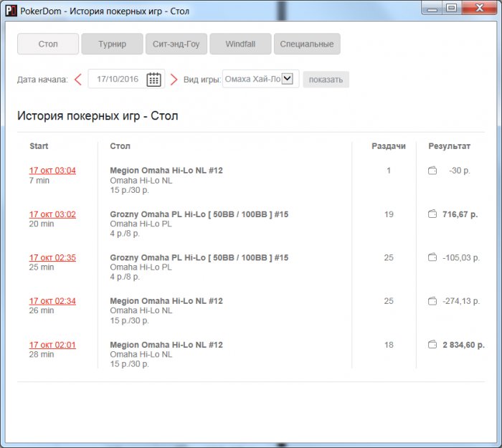Click the wallet icon beside 716,67 р.
The height and width of the screenshot is (448, 502).
tap(432, 214)
